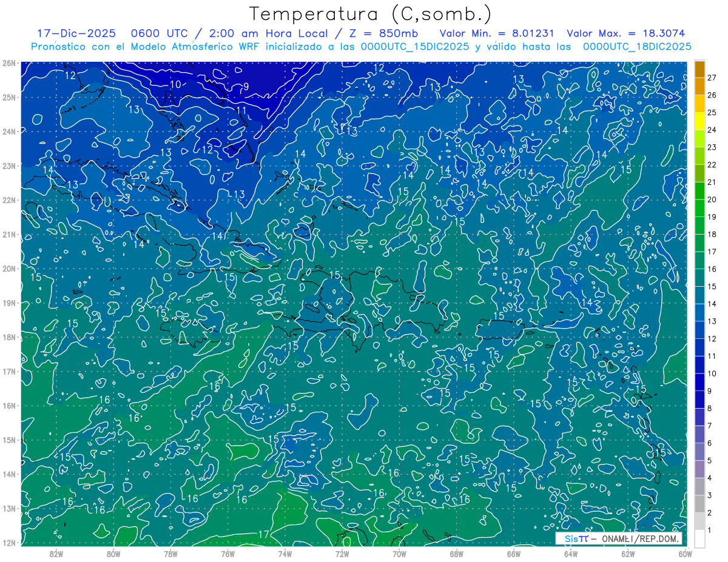Click the '26N' latitude axis label
Image resolution: width=728 pixels, height=562 pixels.
coord(8,62)
